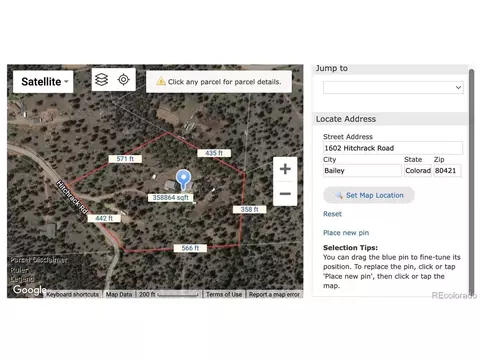Click Report a map error link
Viewport: 480px width, 360px height.
click(274, 294)
